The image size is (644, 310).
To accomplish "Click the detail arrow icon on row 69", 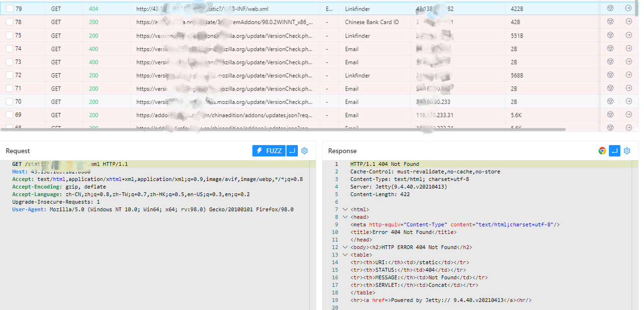I will pyautogui.click(x=628, y=115).
